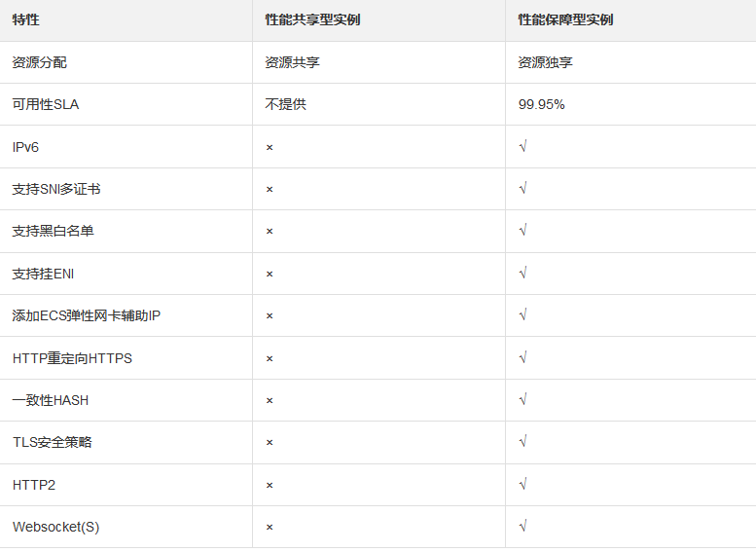The image size is (756, 552).
Task: Click the 不提供 cell
Action: click(285, 104)
